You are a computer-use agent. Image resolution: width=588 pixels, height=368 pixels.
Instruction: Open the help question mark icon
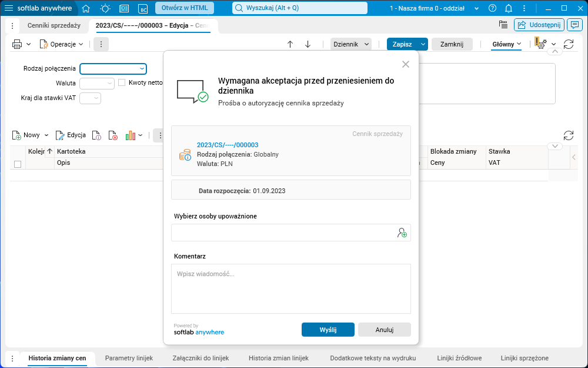click(x=493, y=8)
